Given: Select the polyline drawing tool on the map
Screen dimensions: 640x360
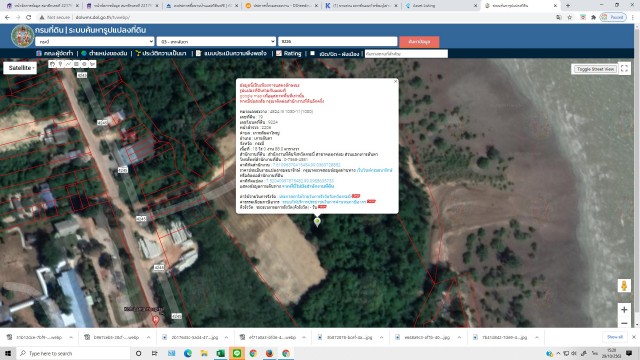Looking at the screenshot, I should tap(68, 64).
